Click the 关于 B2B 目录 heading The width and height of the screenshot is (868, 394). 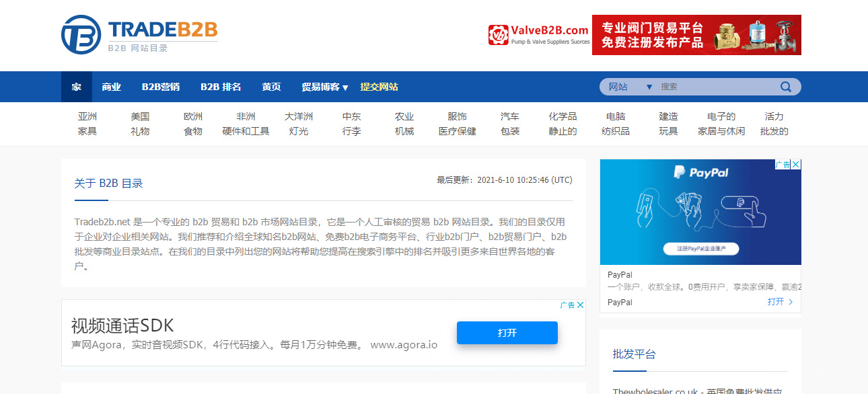pyautogui.click(x=109, y=184)
